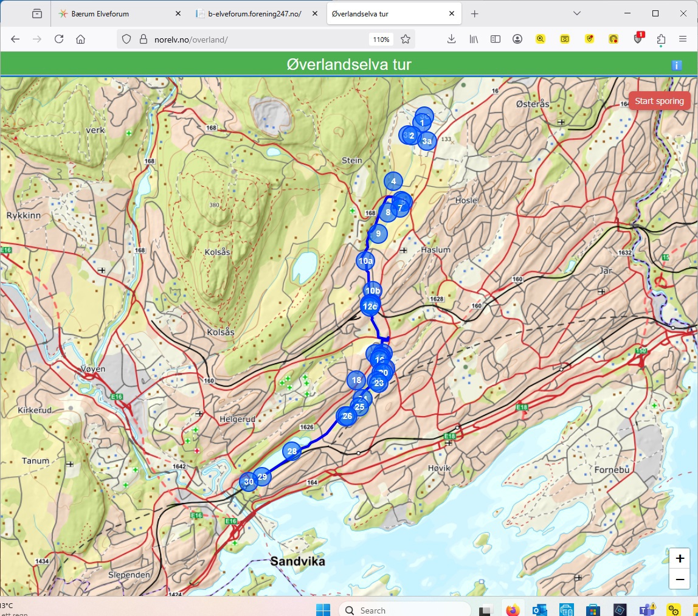Open the Firefox extensions puzzle icon
698x616 pixels.
[661, 39]
